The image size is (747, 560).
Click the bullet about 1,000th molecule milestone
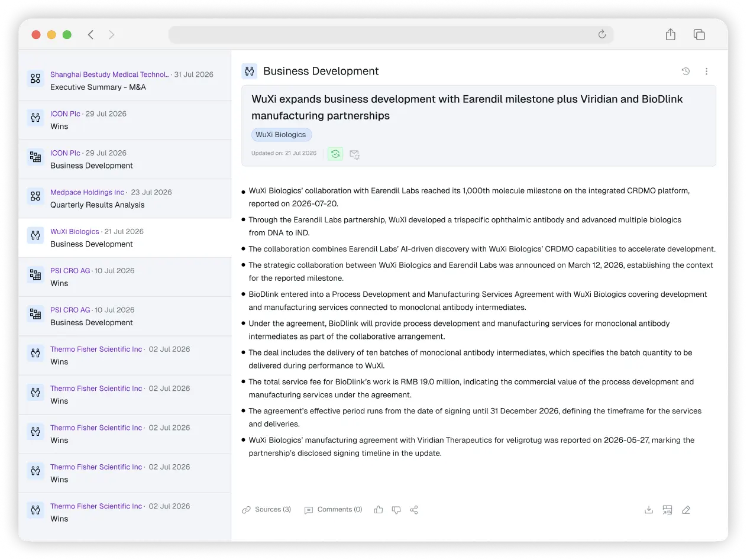pos(469,197)
